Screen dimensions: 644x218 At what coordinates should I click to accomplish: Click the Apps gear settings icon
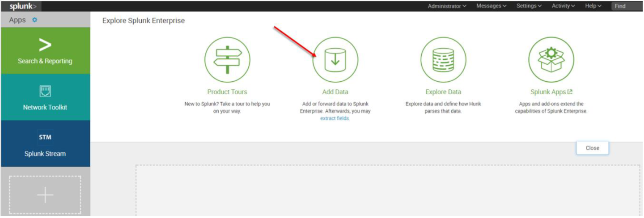[35, 20]
